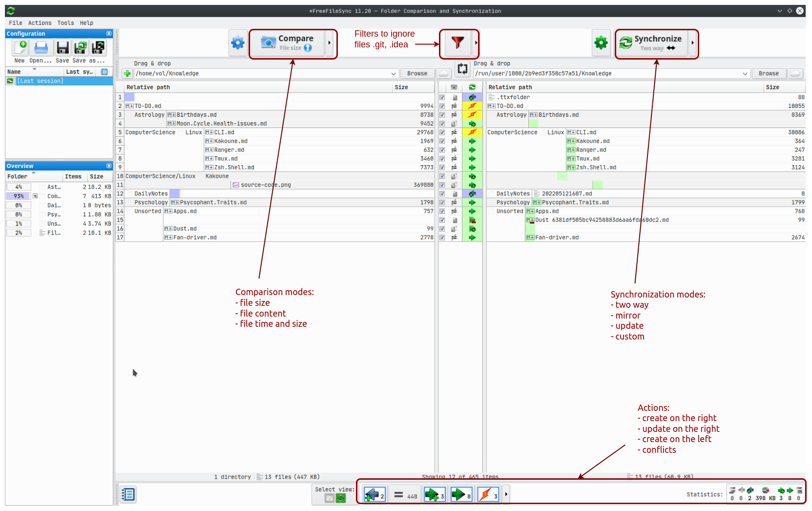Show files to create on left
The height and width of the screenshot is (511, 812).
coord(375,495)
